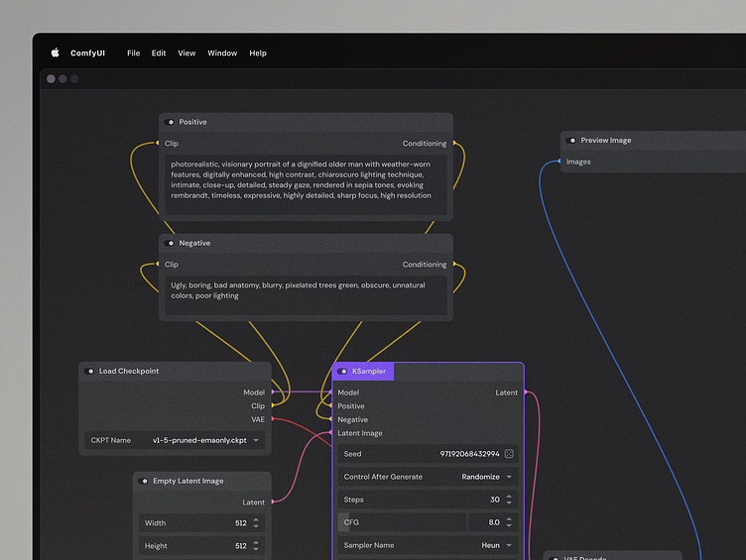Image resolution: width=746 pixels, height=560 pixels.
Task: Click the Negative prompt text field
Action: (x=305, y=296)
